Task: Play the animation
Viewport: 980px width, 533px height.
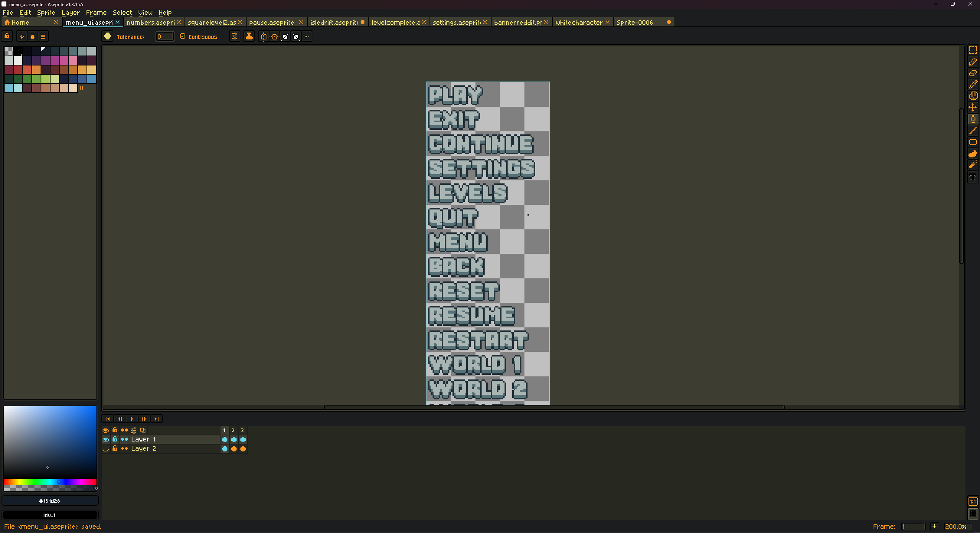Action: pos(132,419)
